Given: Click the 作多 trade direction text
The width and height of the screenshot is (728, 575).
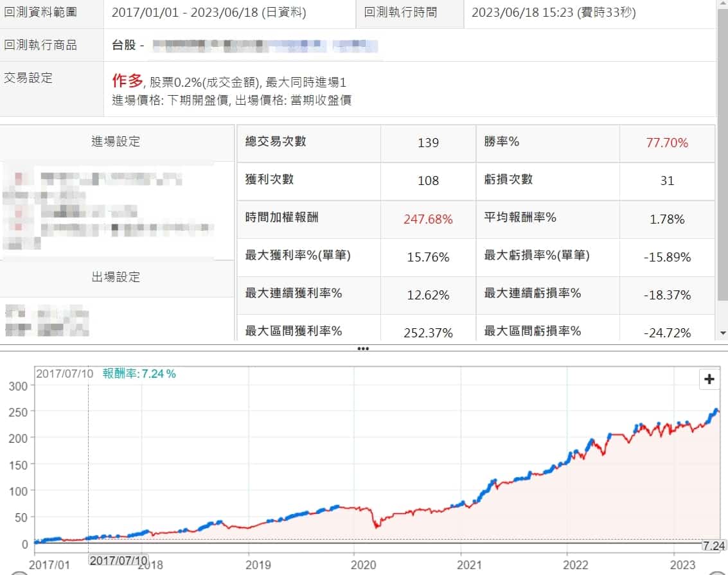Looking at the screenshot, I should (x=127, y=81).
